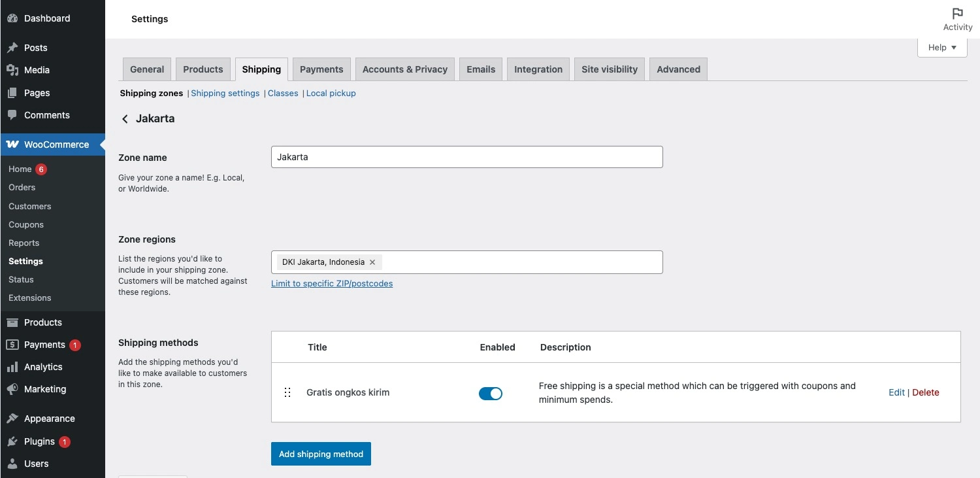
Task: Switch to Site visibility tab
Action: coord(610,69)
